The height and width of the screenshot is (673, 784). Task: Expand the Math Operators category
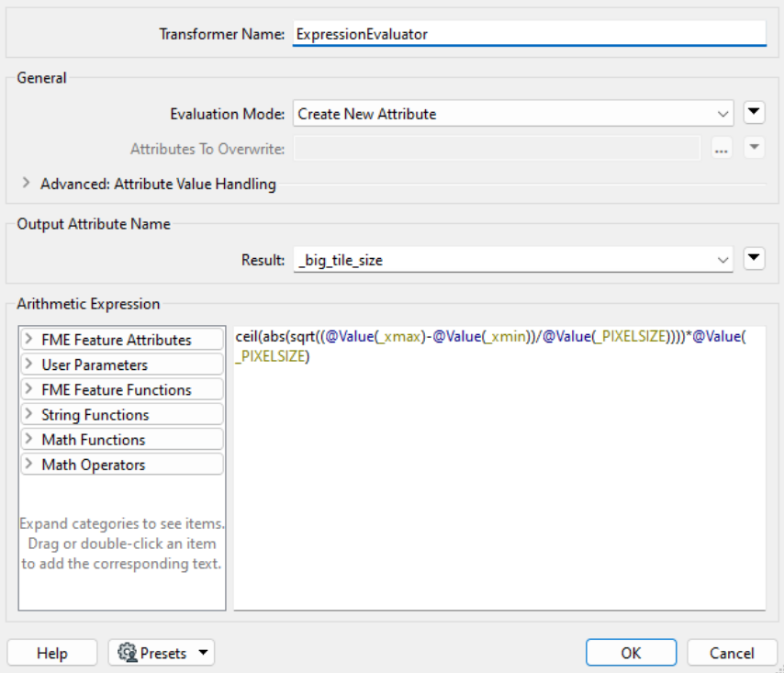27,464
